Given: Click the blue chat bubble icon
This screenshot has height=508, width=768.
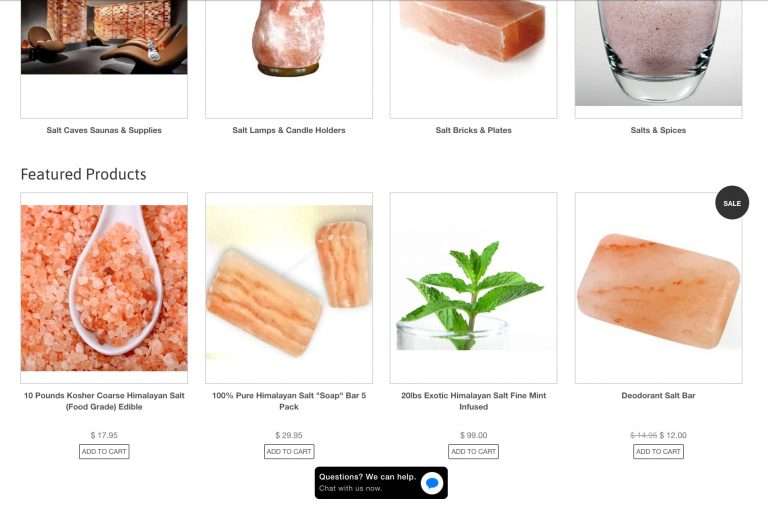Looking at the screenshot, I should (x=432, y=483).
